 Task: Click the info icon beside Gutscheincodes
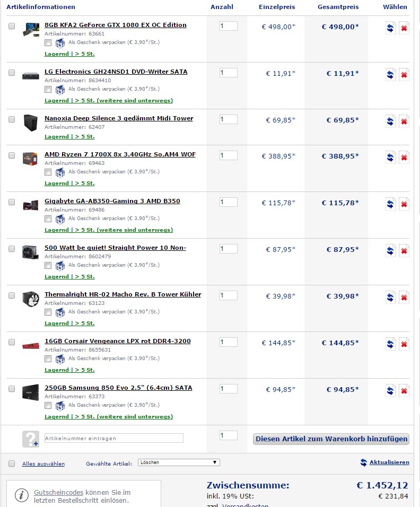pos(22,495)
